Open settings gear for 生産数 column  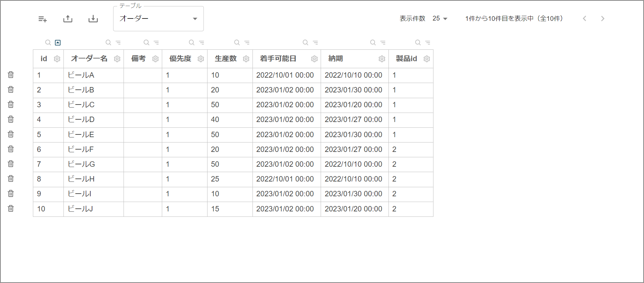[246, 59]
